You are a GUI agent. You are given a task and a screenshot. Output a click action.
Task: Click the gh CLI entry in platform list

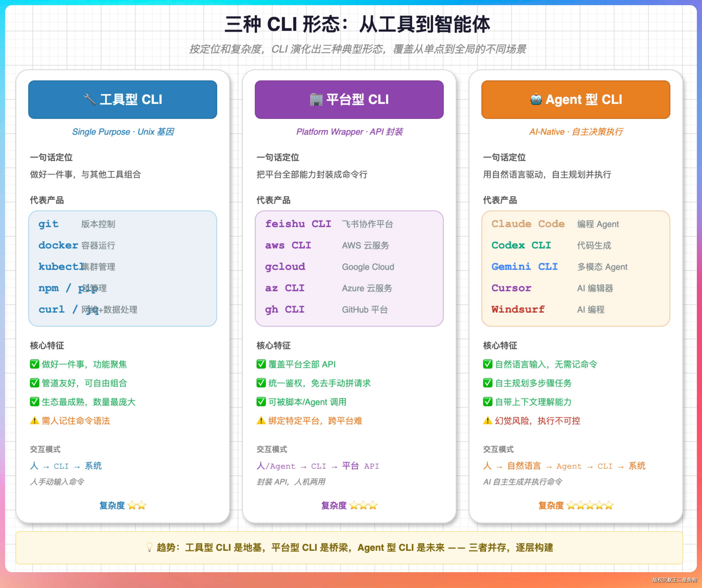[x=285, y=309]
